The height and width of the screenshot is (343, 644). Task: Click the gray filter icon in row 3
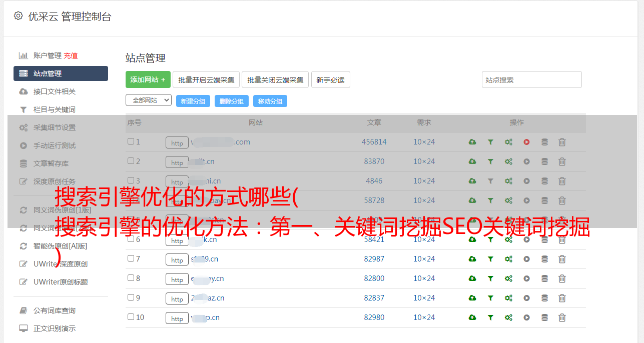coord(490,181)
